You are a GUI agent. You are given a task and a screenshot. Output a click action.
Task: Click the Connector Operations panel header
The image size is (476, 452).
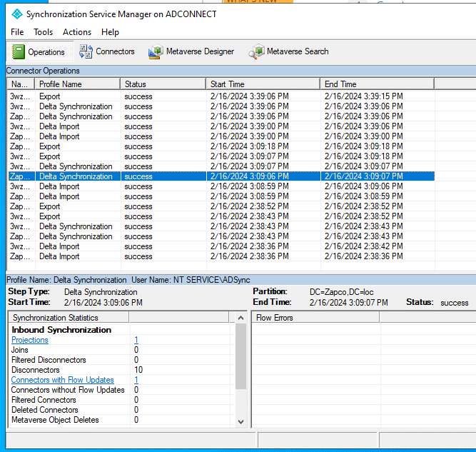pyautogui.click(x=241, y=71)
